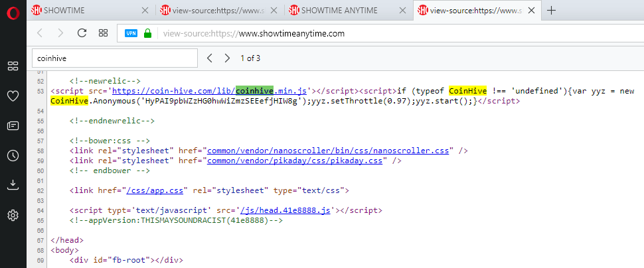644x268 pixels.
Task: Close the SHOWTIME ANYTIME tab
Action: pyautogui.click(x=402, y=11)
